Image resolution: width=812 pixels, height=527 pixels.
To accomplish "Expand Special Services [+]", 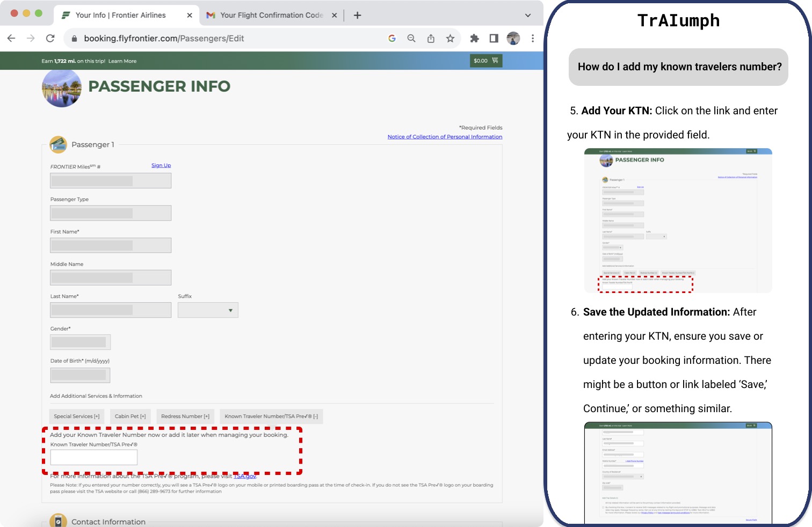I will pos(76,416).
